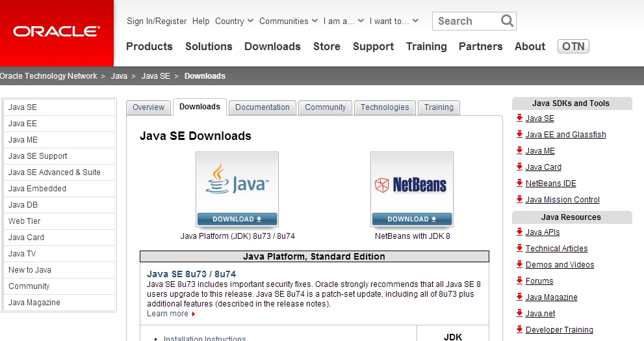The width and height of the screenshot is (644, 341).
Task: Click the small red arrow after Learn more
Action: pos(193,314)
